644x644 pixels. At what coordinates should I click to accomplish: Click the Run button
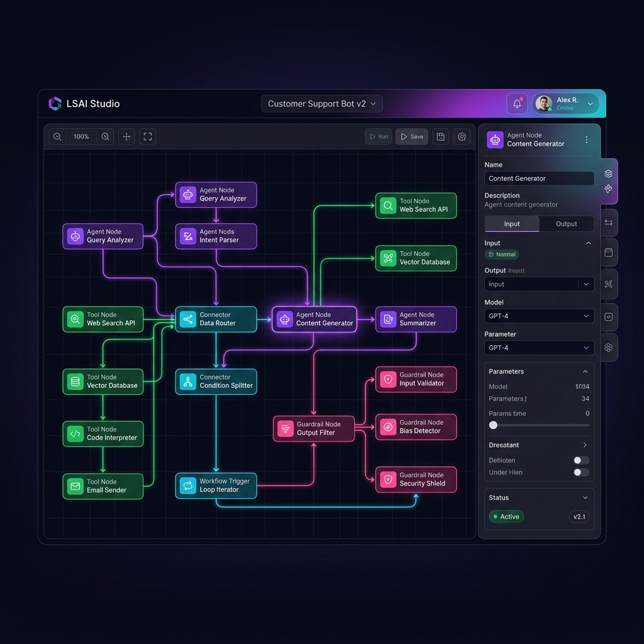pyautogui.click(x=378, y=136)
